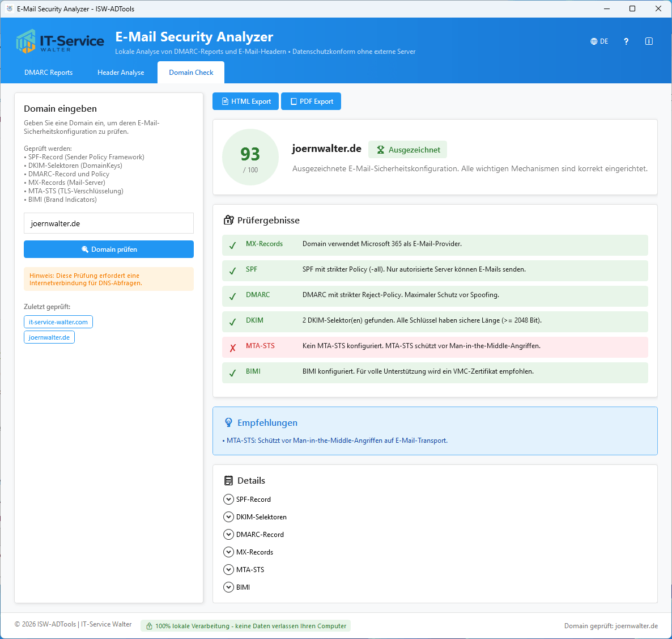Click the Ausgezeichnet rating badge
Image resolution: width=672 pixels, height=639 pixels.
(407, 150)
